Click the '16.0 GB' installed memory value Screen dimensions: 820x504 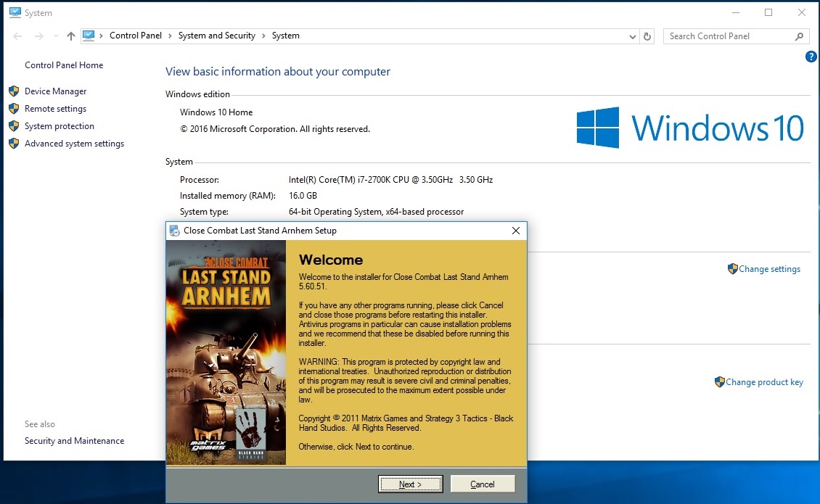(303, 196)
